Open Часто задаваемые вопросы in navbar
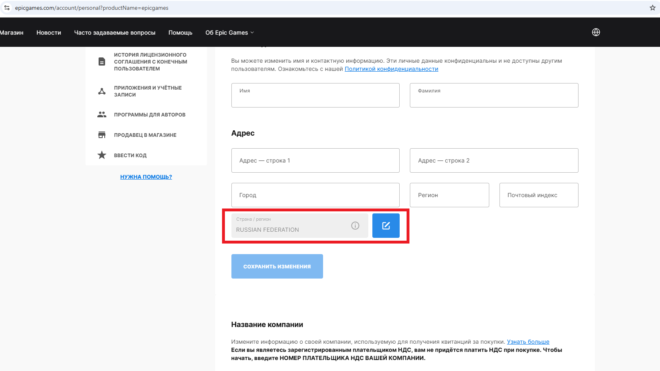 [x=114, y=32]
